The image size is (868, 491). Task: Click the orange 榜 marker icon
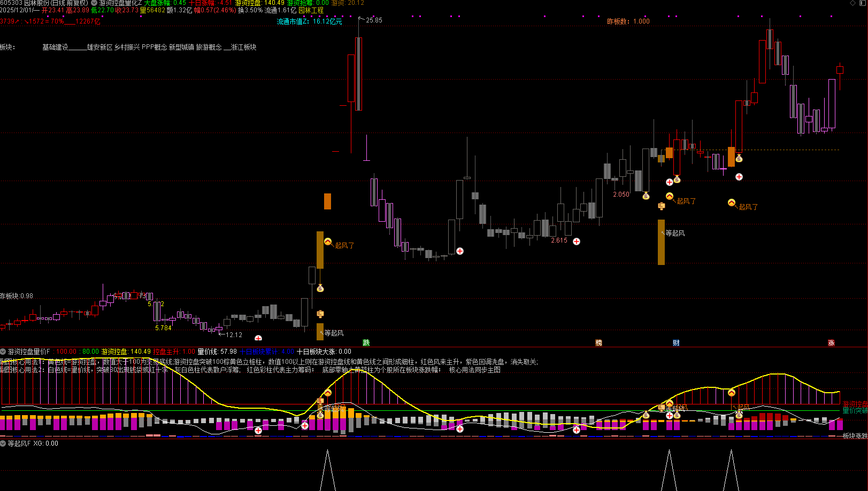tap(599, 343)
